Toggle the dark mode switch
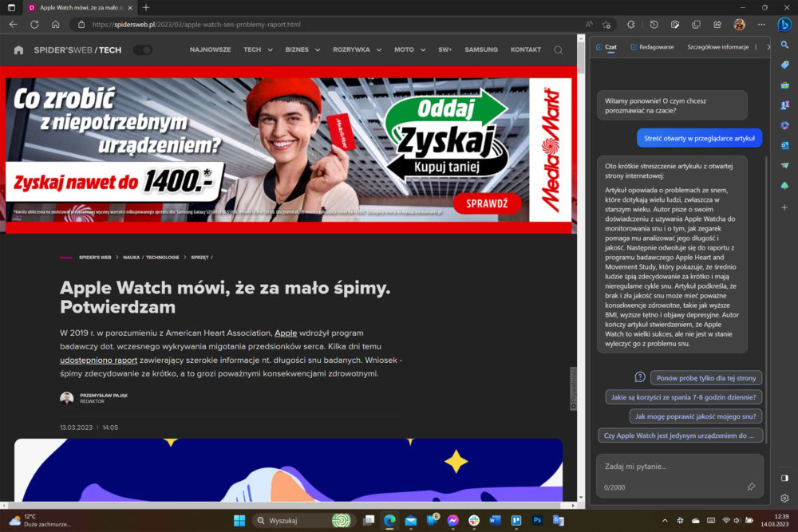The width and height of the screenshot is (798, 532). click(x=143, y=49)
